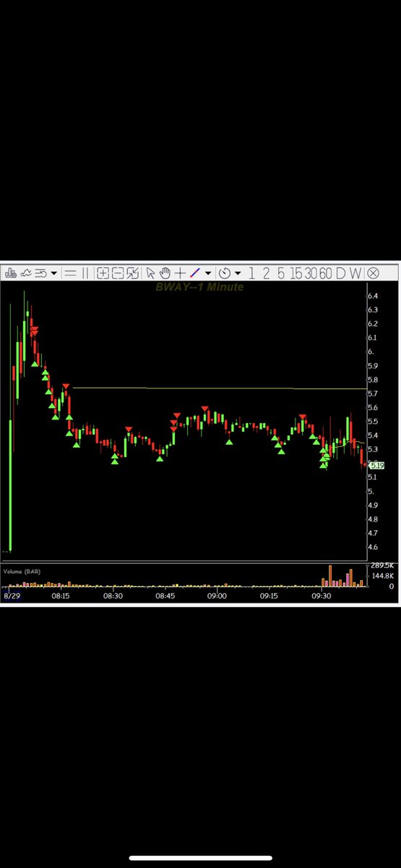The image size is (401, 868).
Task: Switch to the 60 minute timeframe
Action: 326,273
